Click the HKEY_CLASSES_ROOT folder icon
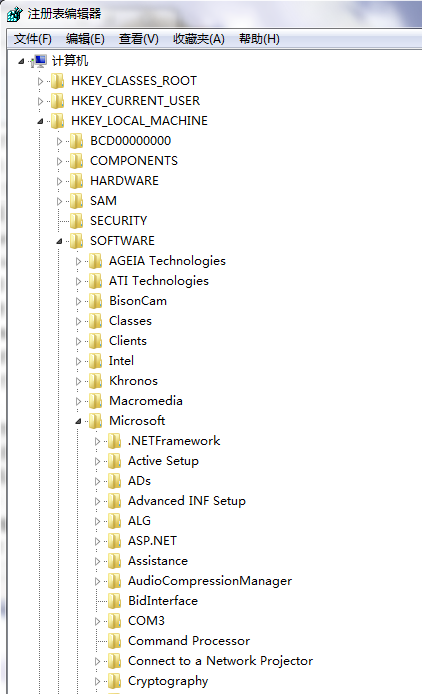Viewport: 422px width, 694px height. 57,81
